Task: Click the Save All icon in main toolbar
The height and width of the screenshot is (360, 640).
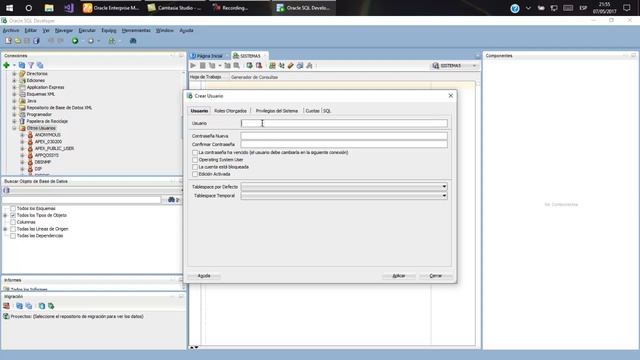Action: 36,41
